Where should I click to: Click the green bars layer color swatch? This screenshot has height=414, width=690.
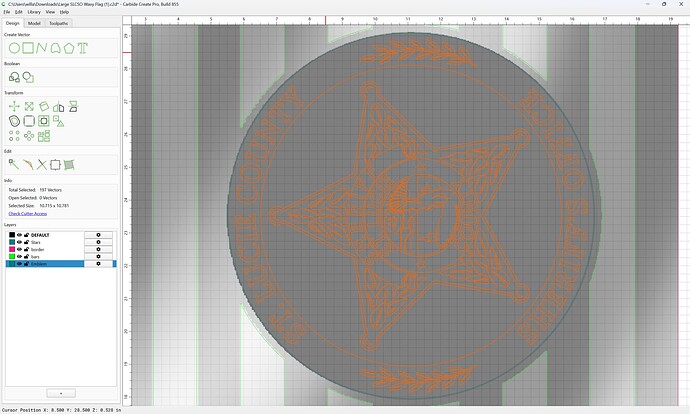click(x=12, y=256)
